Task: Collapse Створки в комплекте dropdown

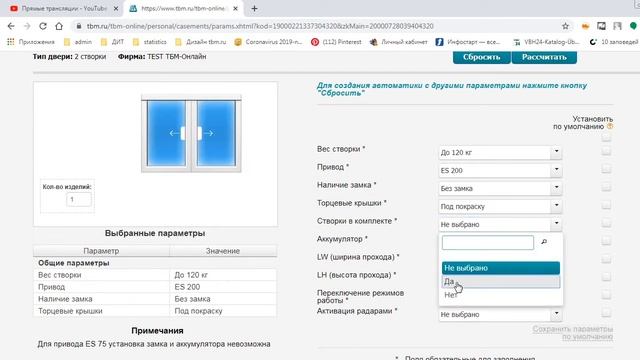Action: [500, 224]
